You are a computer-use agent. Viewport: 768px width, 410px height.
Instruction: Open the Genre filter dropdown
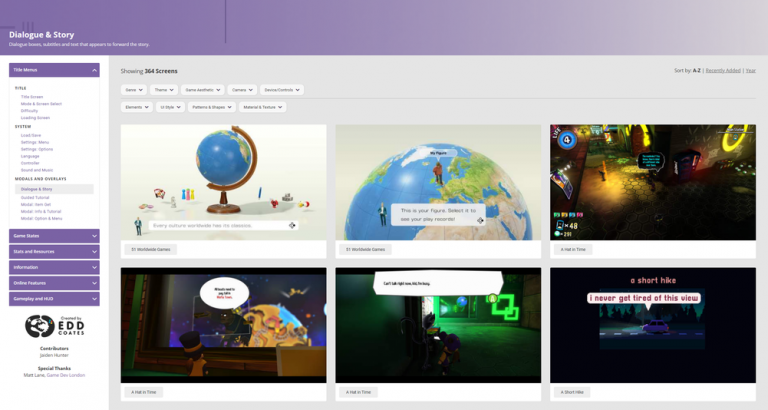(x=134, y=90)
